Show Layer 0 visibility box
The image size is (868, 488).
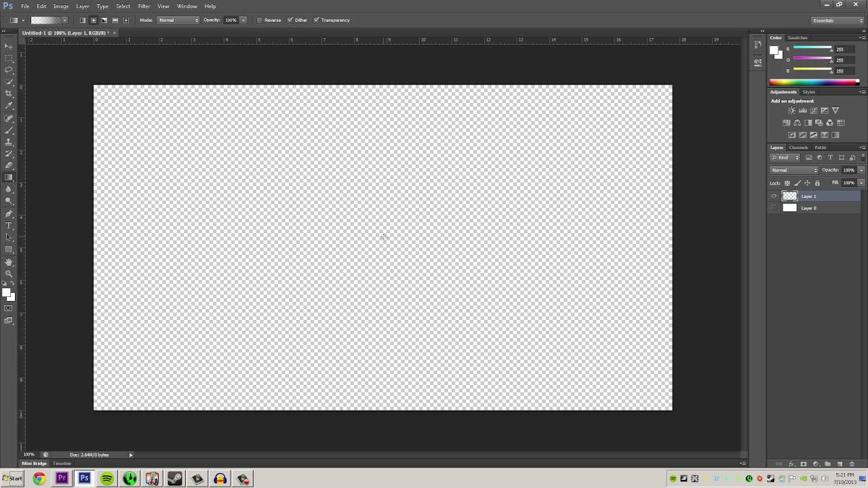pos(774,208)
